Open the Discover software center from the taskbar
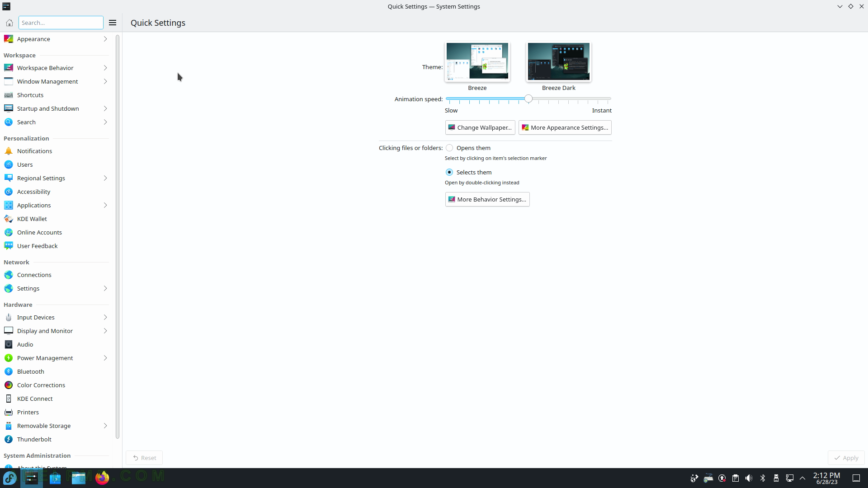This screenshot has height=488, width=868. [55, 478]
